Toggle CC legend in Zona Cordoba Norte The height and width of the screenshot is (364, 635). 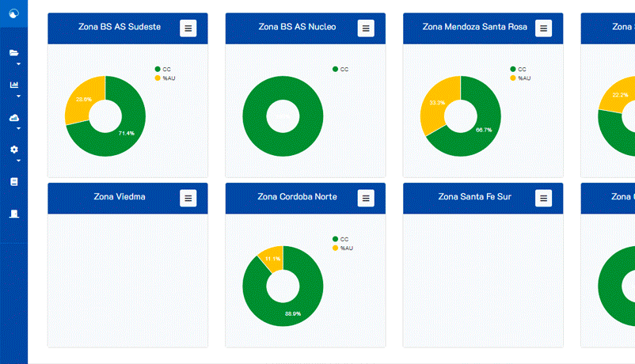(340, 239)
